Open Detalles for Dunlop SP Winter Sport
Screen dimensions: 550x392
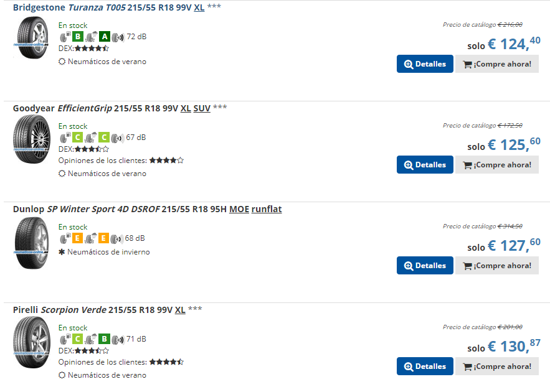click(425, 266)
